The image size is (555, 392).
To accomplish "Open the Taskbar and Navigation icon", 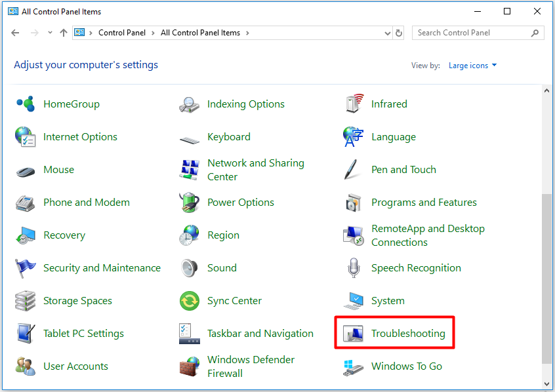I will (190, 334).
